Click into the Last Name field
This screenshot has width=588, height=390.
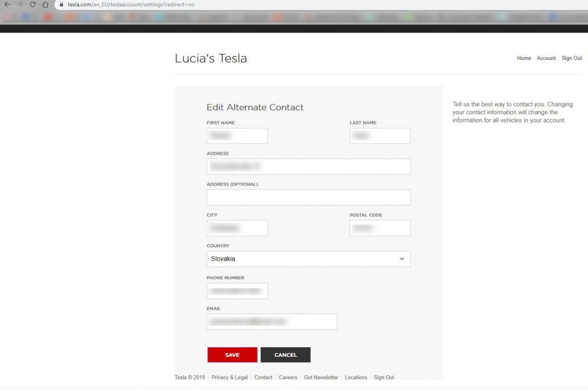tap(380, 136)
